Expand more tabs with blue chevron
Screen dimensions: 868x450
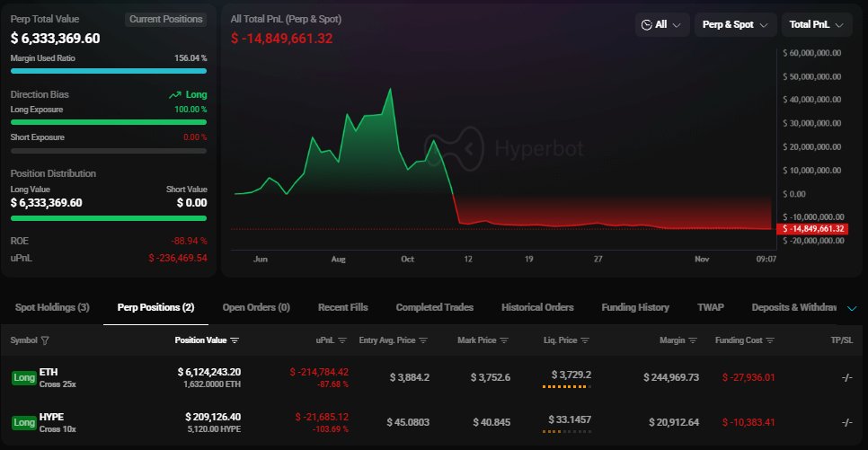click(852, 308)
